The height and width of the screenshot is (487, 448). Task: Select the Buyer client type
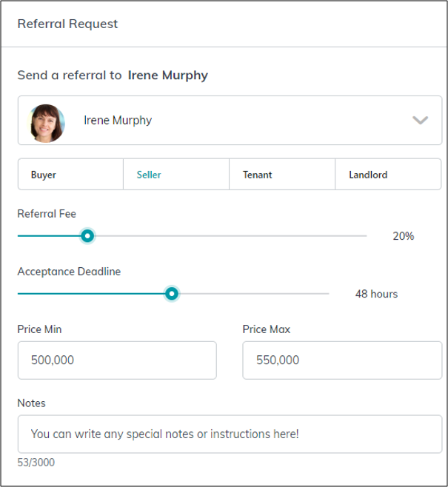pyautogui.click(x=70, y=175)
